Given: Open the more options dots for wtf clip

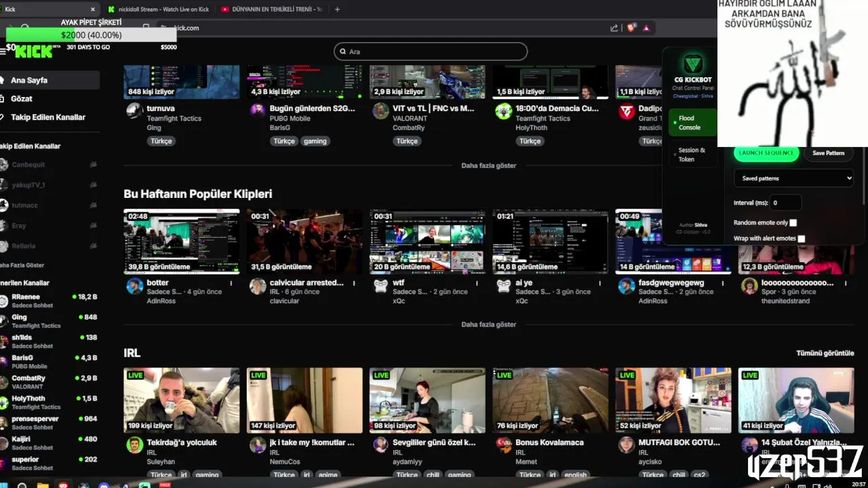Looking at the screenshot, I should pyautogui.click(x=477, y=283).
